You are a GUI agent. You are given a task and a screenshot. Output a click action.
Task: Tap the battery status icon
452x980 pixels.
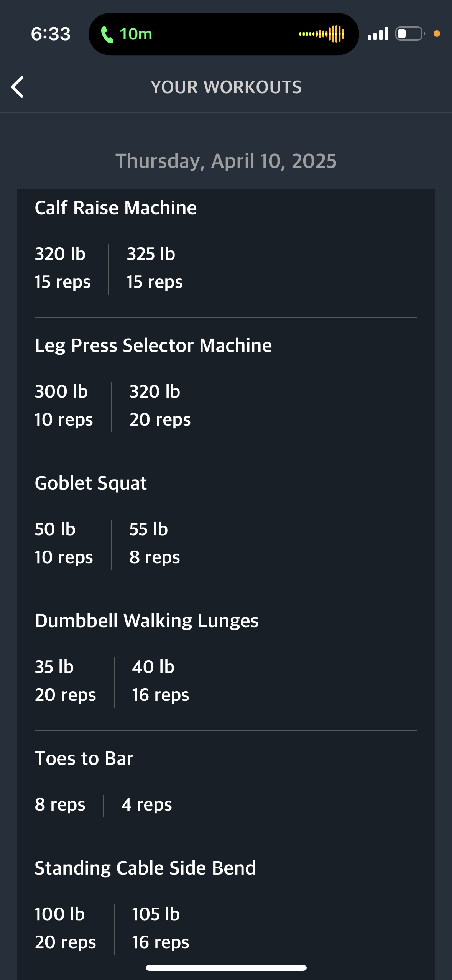click(x=410, y=34)
